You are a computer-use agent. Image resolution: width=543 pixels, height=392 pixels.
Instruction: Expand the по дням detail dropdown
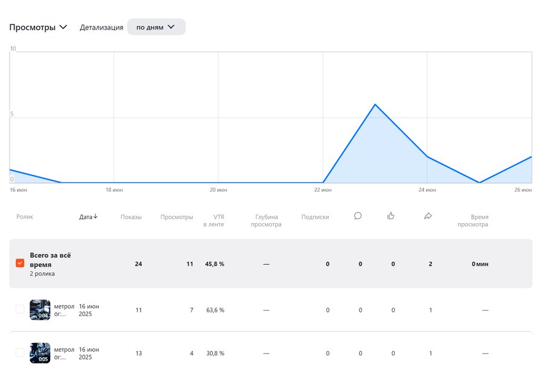click(x=156, y=27)
